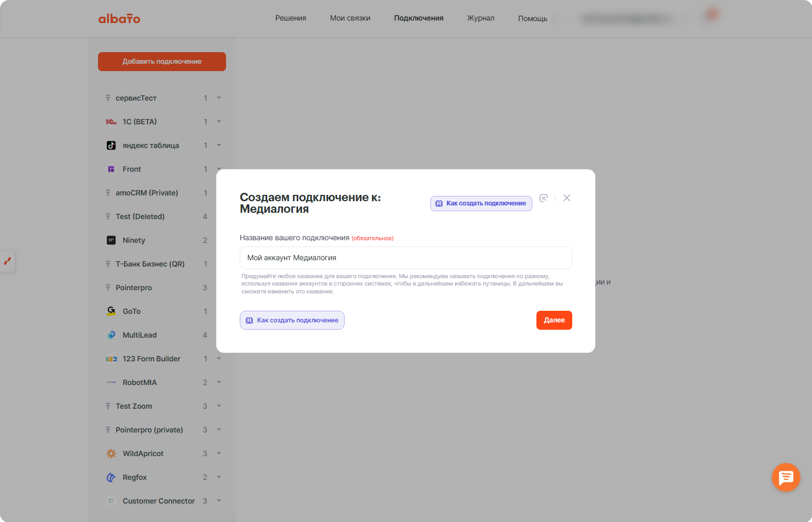Click the pop-out icon in dialog header
812x522 pixels.
point(544,198)
